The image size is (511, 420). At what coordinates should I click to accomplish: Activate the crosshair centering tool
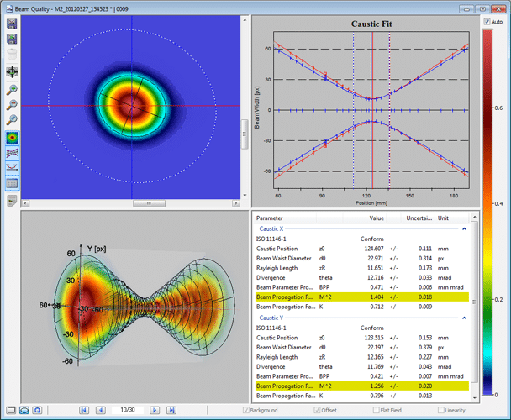point(12,72)
